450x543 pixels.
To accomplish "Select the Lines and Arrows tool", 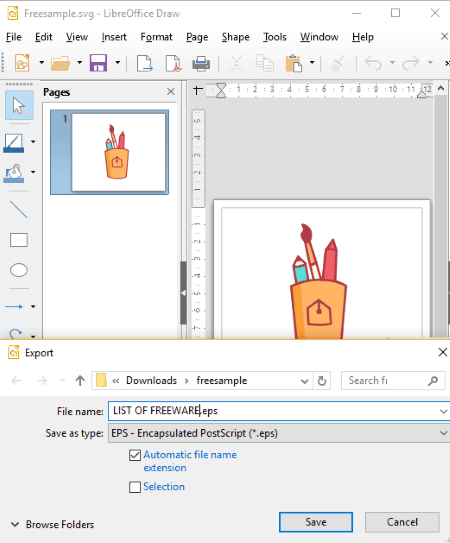I will (14, 306).
